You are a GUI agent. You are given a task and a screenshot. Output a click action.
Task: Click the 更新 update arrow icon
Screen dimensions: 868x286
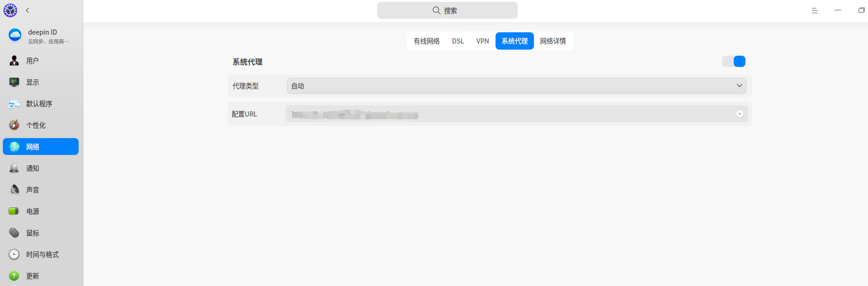15,276
